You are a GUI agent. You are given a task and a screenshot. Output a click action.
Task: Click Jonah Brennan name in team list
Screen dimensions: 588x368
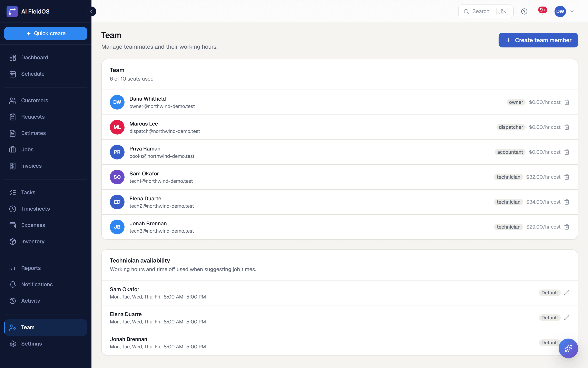tap(148, 223)
